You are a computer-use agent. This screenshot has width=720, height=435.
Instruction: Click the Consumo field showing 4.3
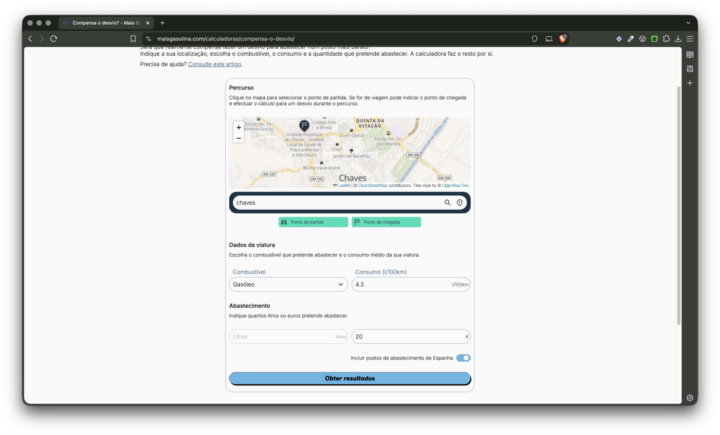coord(411,284)
